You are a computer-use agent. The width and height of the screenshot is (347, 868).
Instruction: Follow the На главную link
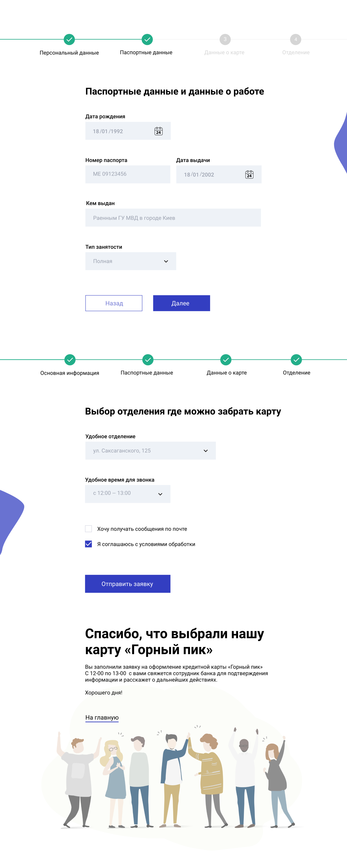[102, 717]
